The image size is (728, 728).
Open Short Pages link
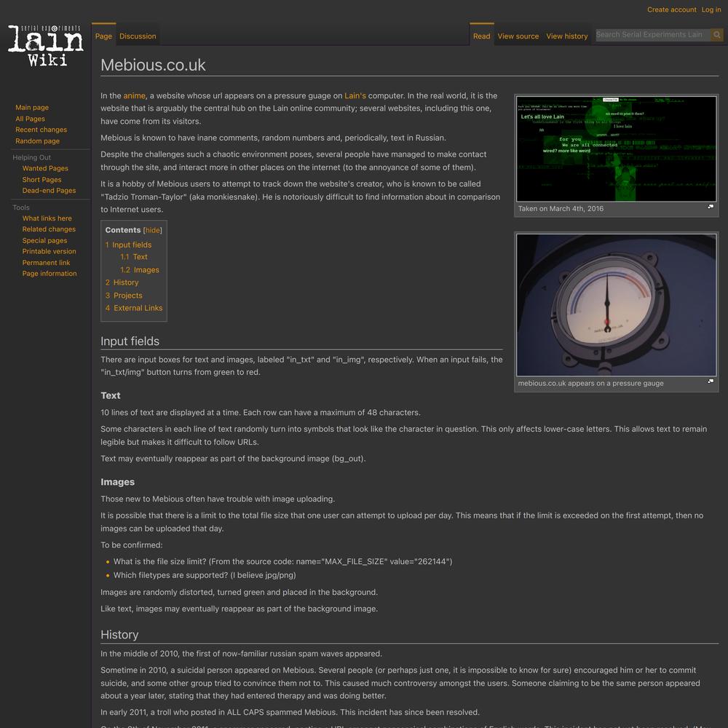(x=41, y=180)
